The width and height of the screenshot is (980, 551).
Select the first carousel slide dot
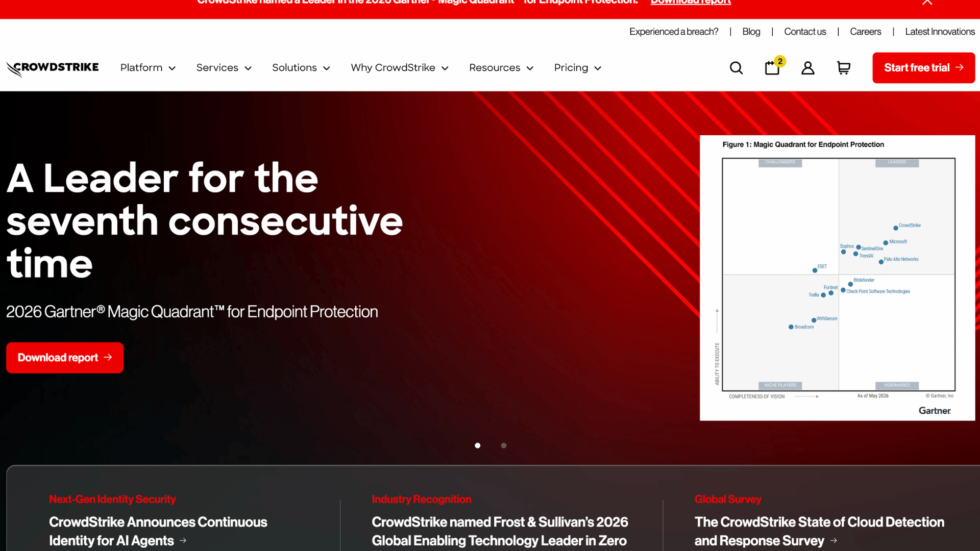(477, 445)
